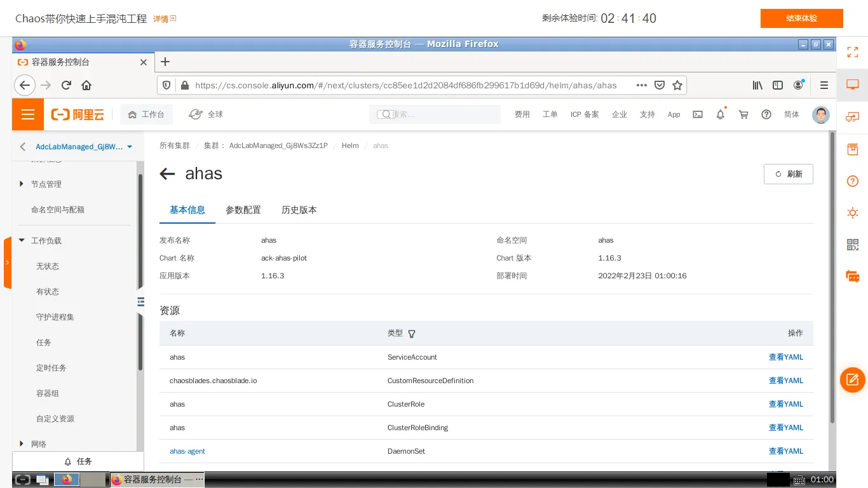
Task: Open the notifications bell icon
Action: (720, 114)
